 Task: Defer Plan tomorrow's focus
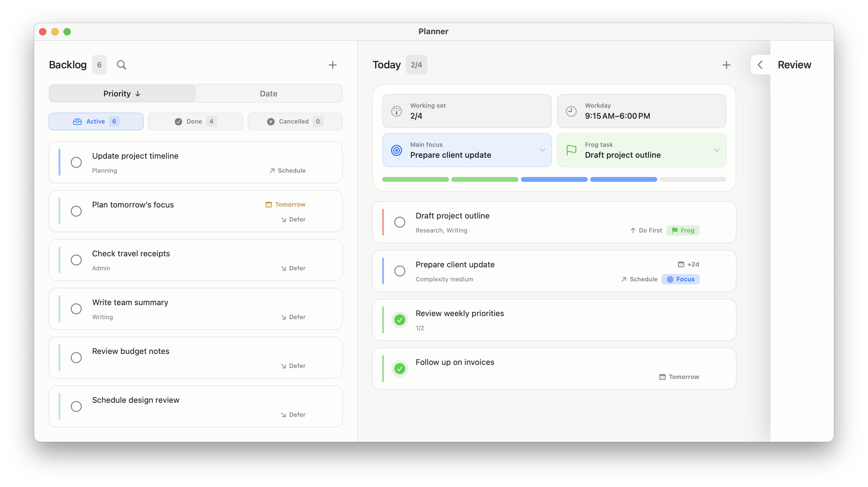tap(293, 219)
